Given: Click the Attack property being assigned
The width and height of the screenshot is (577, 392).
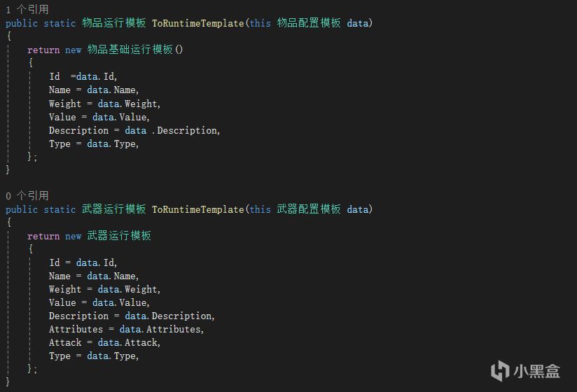Looking at the screenshot, I should point(65,342).
